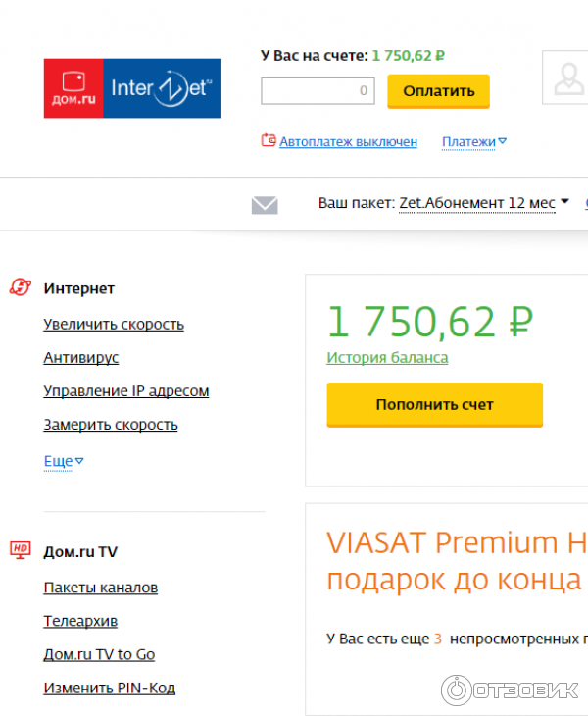
Task: Open the Увеличить скорость link
Action: tap(114, 325)
